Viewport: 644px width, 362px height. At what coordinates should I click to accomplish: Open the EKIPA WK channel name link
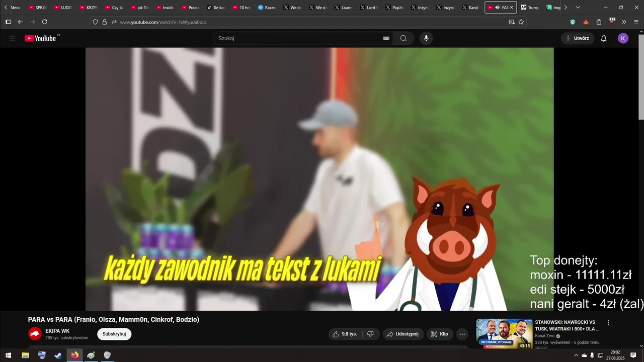click(57, 331)
